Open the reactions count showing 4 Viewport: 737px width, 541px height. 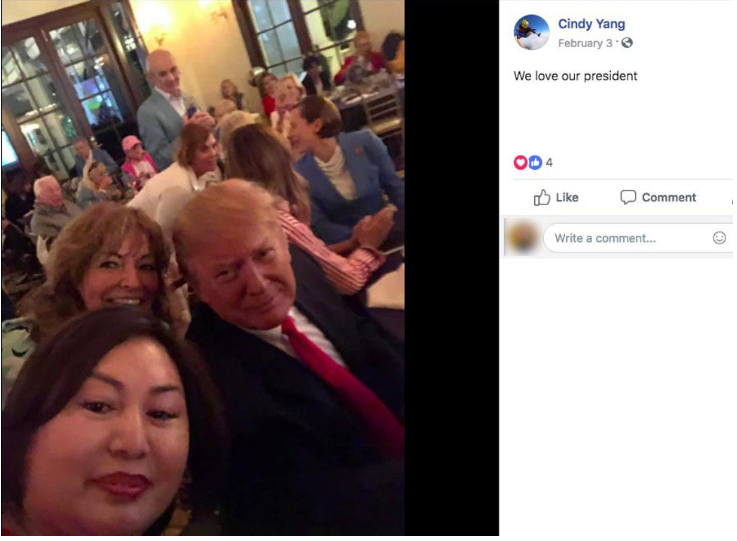[549, 163]
